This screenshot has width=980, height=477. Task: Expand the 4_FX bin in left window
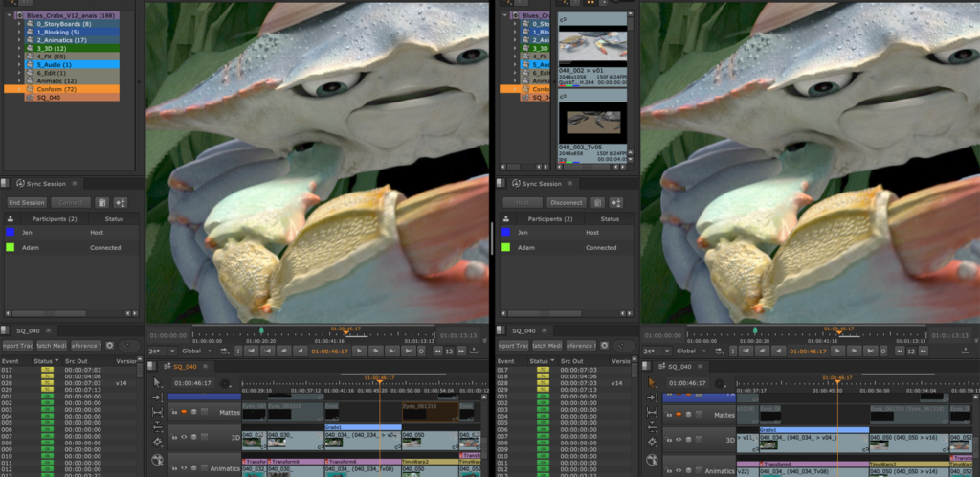19,57
